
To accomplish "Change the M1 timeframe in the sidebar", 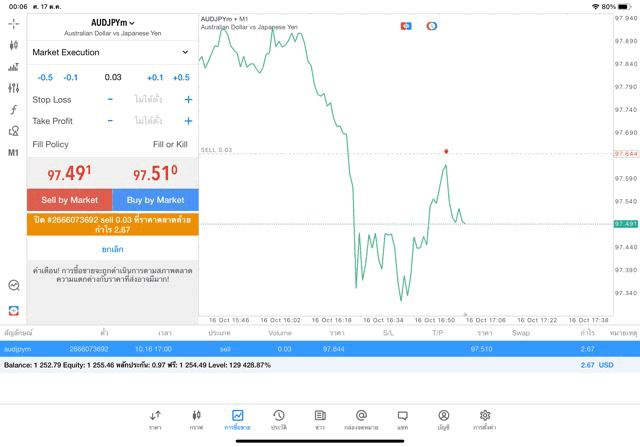I will (14, 153).
